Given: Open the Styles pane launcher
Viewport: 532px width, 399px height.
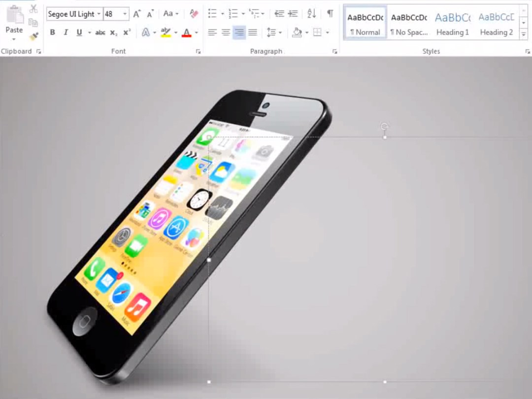Looking at the screenshot, I should 528,52.
